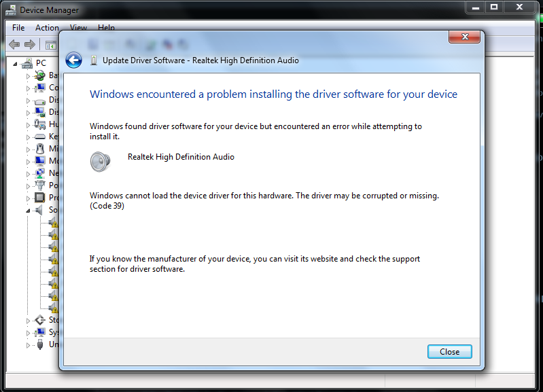Open the File menu
Viewport: 543px width, 392px height.
[x=18, y=28]
